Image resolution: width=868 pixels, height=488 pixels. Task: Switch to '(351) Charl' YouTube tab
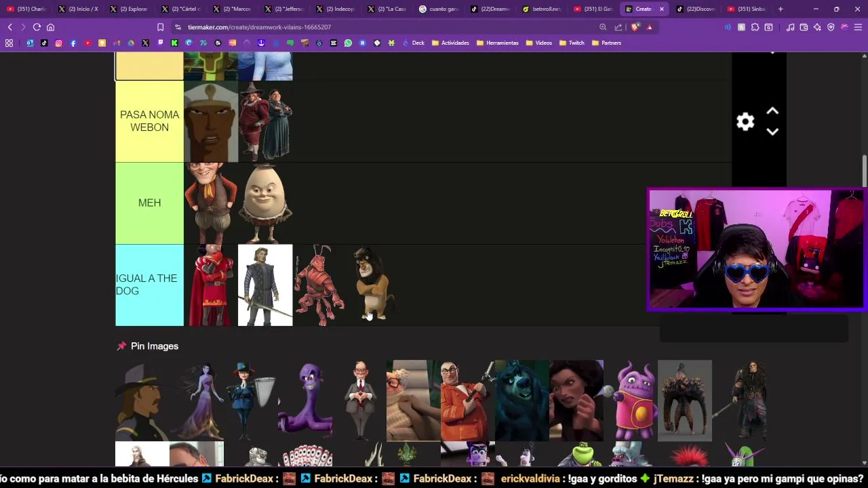27,9
